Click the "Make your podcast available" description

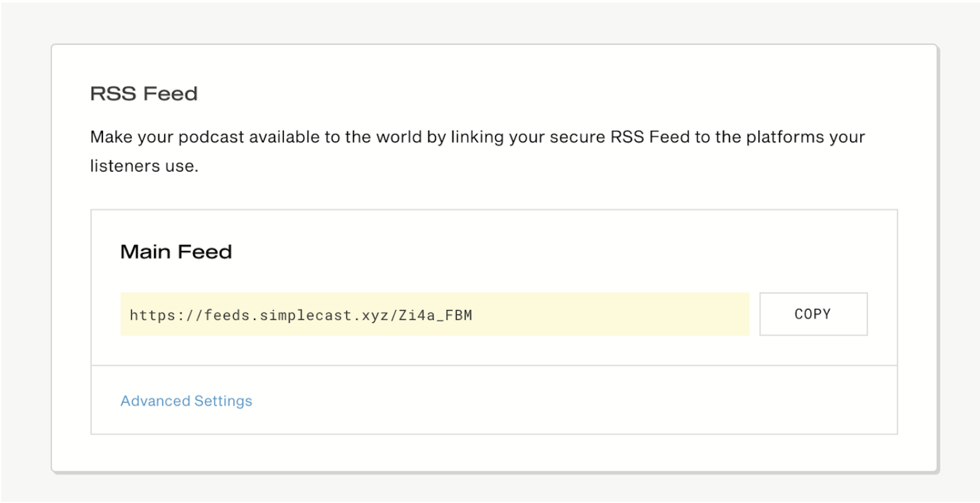coord(477,137)
